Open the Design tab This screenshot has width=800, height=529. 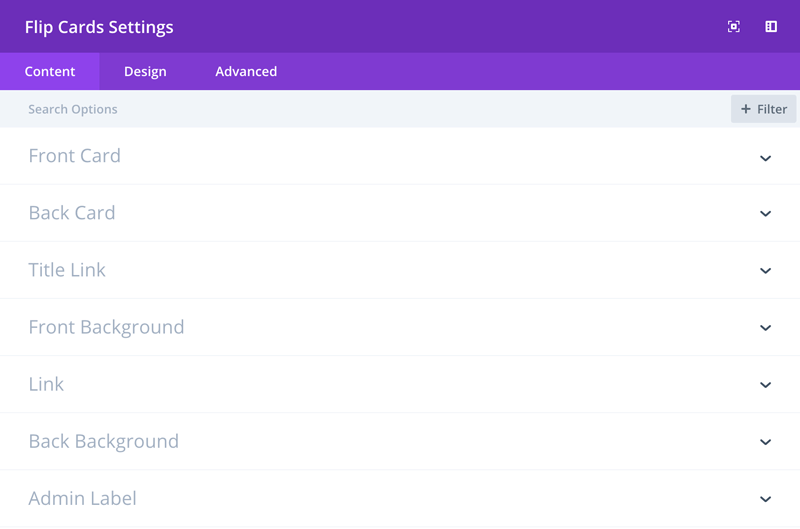pos(145,71)
